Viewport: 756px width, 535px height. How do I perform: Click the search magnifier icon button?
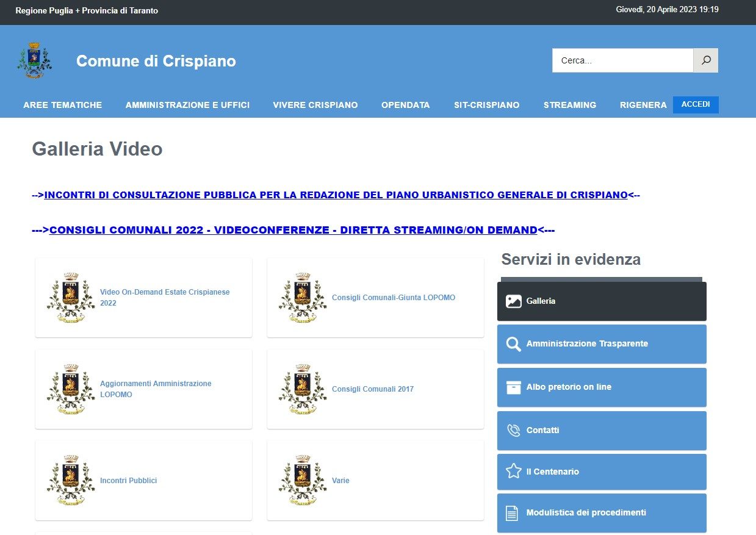[x=705, y=60]
